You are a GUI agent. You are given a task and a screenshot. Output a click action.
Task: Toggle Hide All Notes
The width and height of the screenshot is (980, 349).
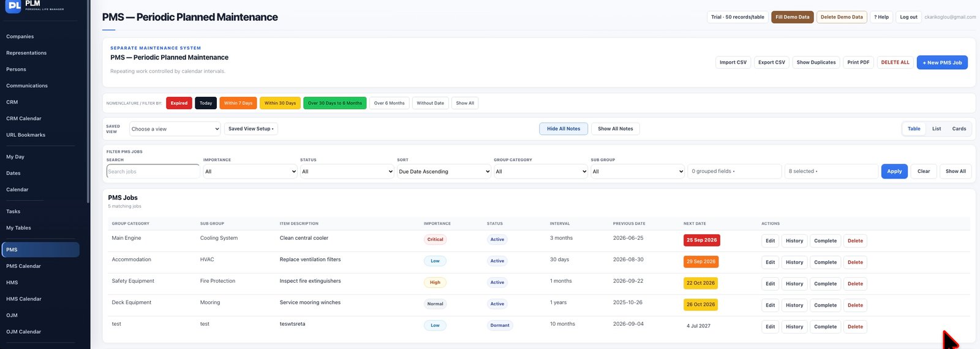[563, 129]
